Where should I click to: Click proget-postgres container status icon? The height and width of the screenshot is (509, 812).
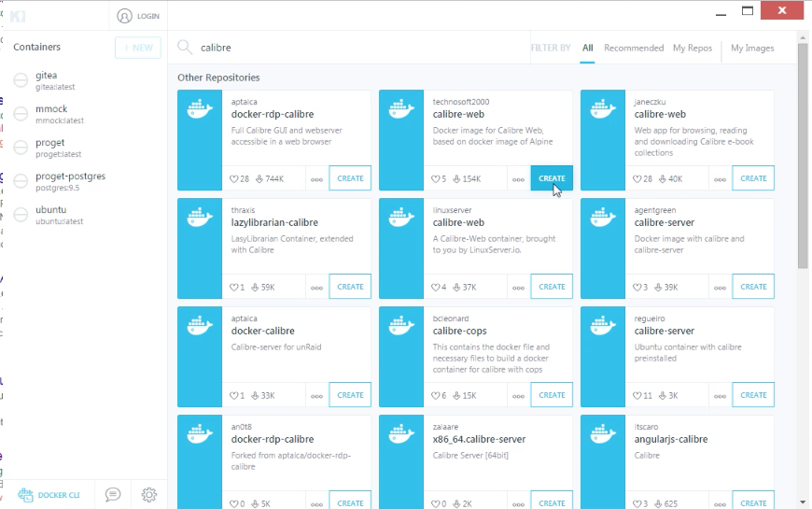click(21, 181)
